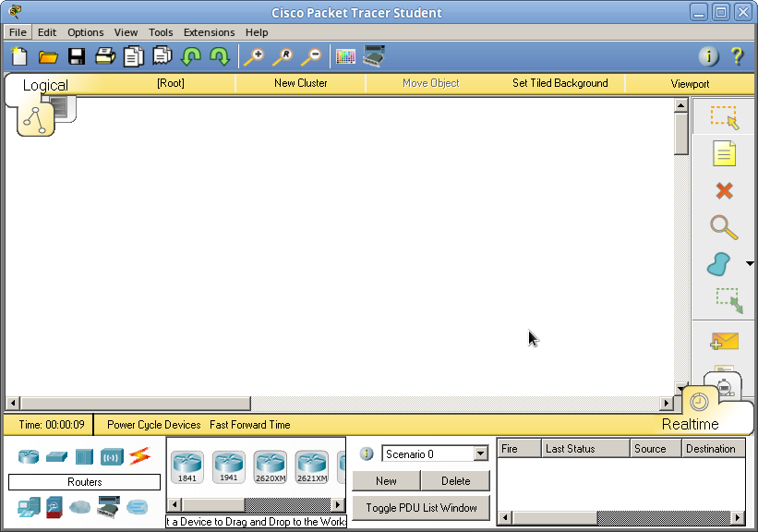Viewport: 758px width, 532px height.
Task: Click Power Cycle Devices
Action: (154, 425)
